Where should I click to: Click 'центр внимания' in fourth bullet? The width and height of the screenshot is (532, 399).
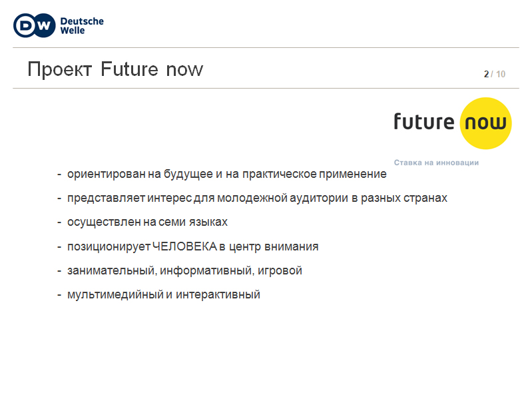274,246
